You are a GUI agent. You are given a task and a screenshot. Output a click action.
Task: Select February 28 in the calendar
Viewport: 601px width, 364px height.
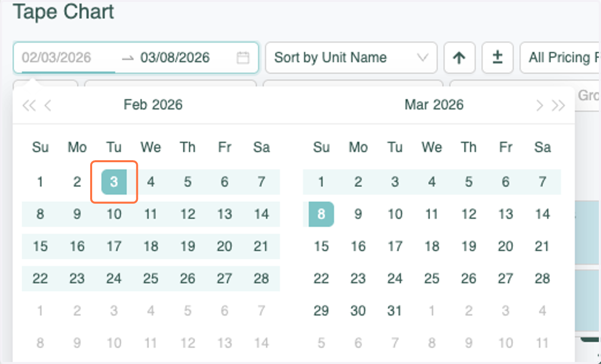pos(261,278)
